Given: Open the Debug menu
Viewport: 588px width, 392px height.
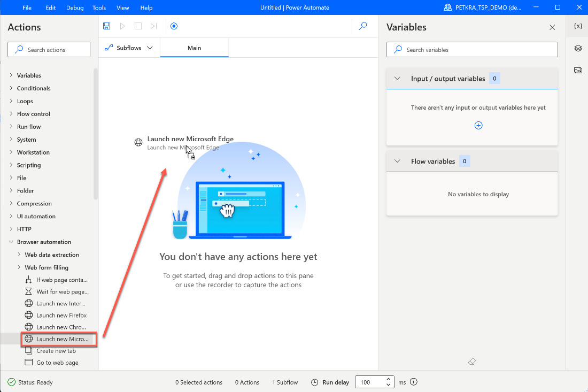Looking at the screenshot, I should (75, 7).
